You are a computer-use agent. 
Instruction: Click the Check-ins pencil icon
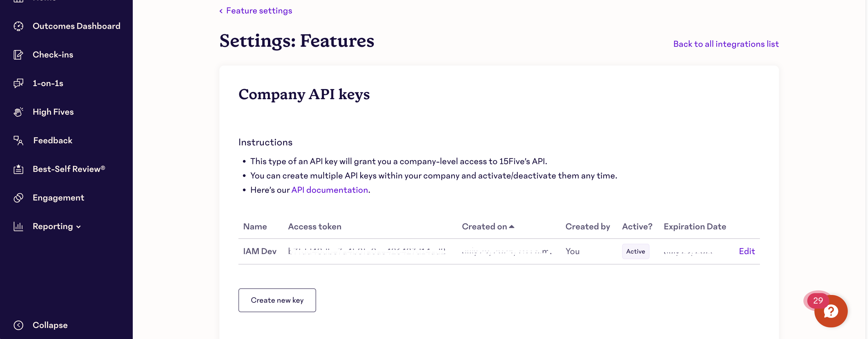point(18,55)
